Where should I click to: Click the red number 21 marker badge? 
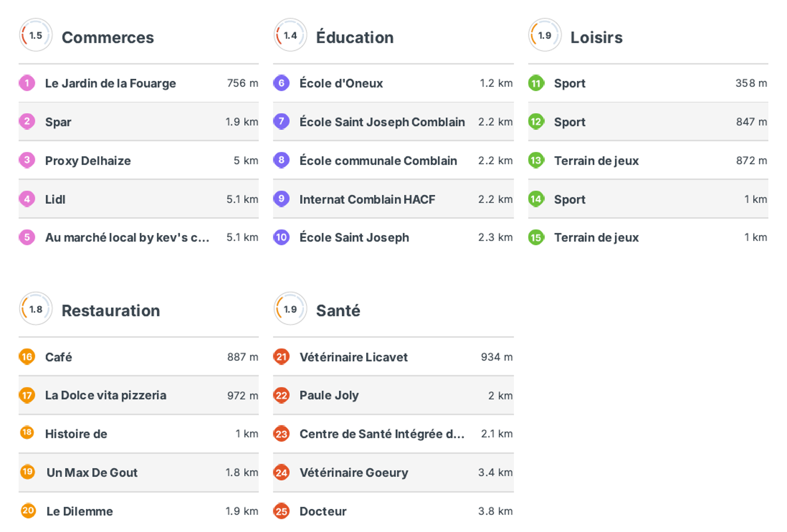(281, 357)
